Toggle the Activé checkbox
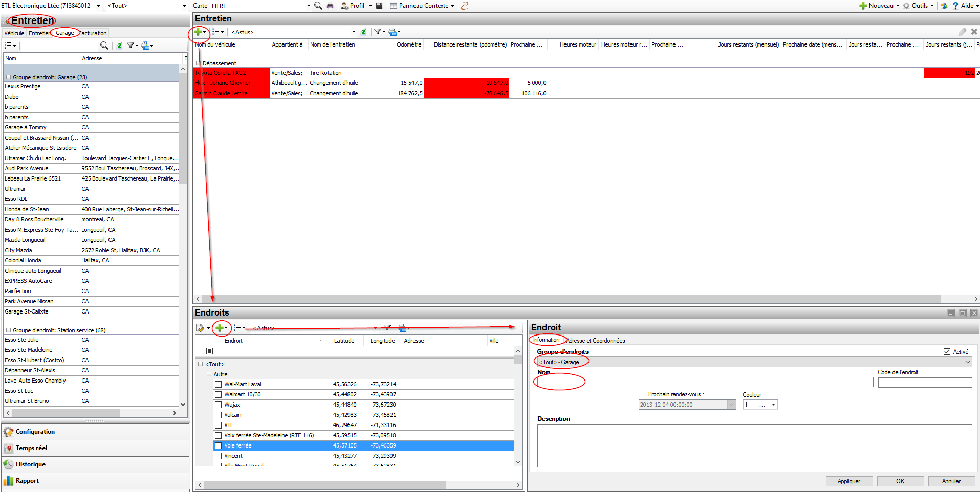The height and width of the screenshot is (492, 980). pyautogui.click(x=947, y=352)
